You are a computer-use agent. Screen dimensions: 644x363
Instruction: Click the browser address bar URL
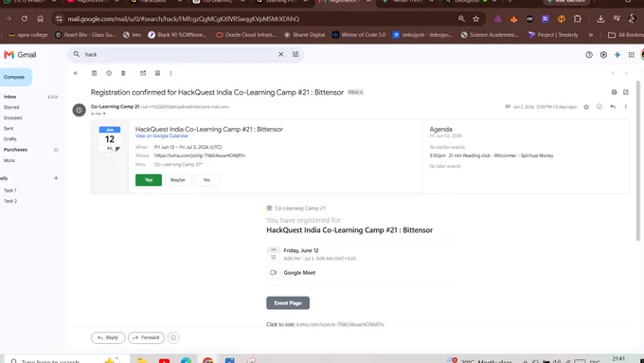coord(183,19)
